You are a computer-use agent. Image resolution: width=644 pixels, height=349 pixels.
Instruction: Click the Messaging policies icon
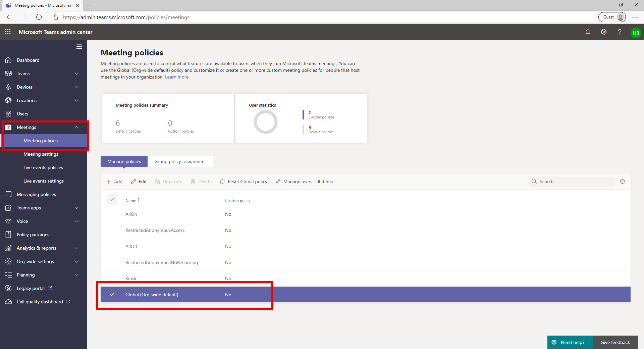(8, 194)
